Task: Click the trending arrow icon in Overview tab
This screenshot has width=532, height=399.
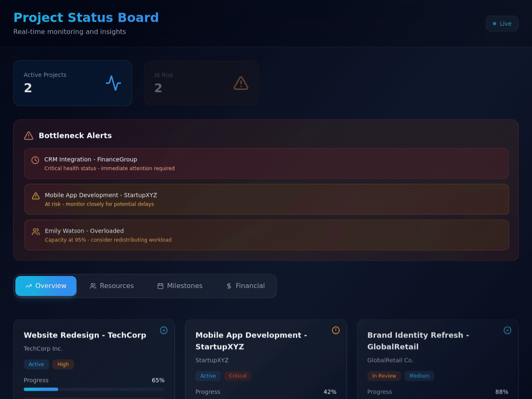Action: (x=29, y=286)
